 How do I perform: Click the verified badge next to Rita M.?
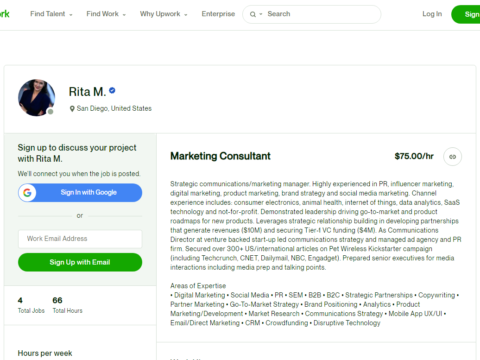click(112, 90)
